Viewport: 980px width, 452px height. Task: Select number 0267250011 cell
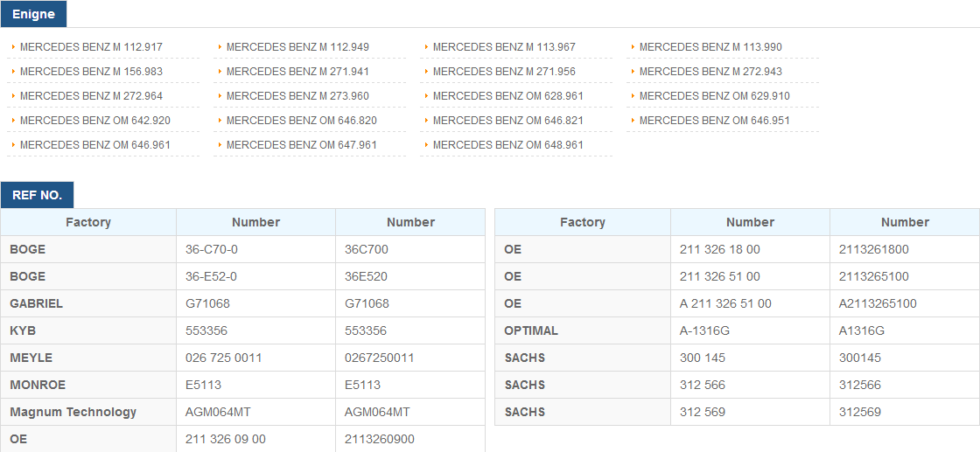point(410,358)
